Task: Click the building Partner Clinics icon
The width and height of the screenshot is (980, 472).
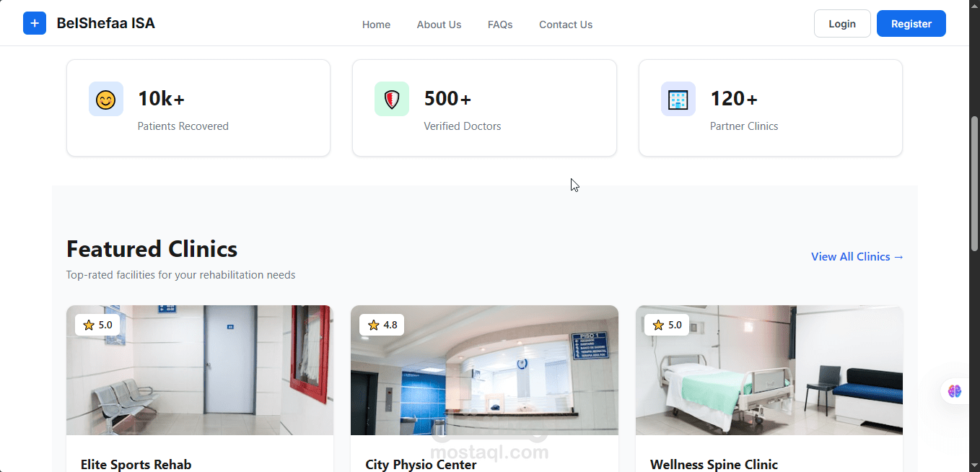Action: (x=678, y=99)
